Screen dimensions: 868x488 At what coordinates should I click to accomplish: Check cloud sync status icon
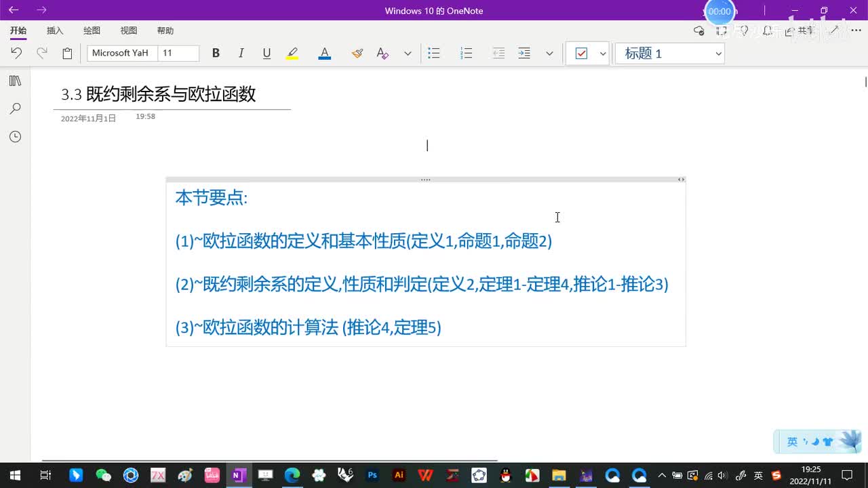pyautogui.click(x=699, y=30)
